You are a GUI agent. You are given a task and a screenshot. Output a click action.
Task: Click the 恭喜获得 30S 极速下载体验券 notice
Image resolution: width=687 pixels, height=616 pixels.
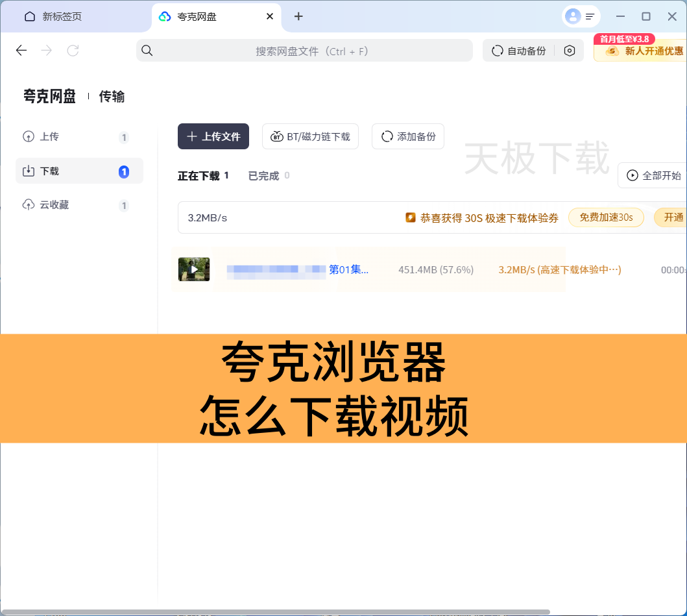tap(489, 218)
